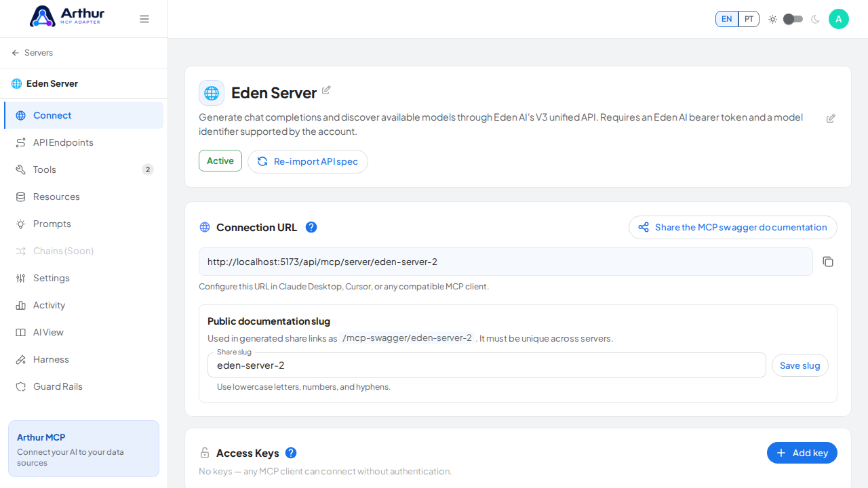Collapse sidebar with hamburger menu icon
868x488 pixels.
[x=144, y=19]
